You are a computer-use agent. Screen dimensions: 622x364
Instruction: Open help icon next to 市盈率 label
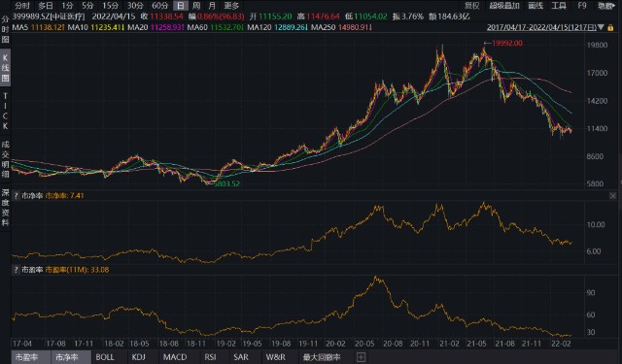[x=16, y=270]
